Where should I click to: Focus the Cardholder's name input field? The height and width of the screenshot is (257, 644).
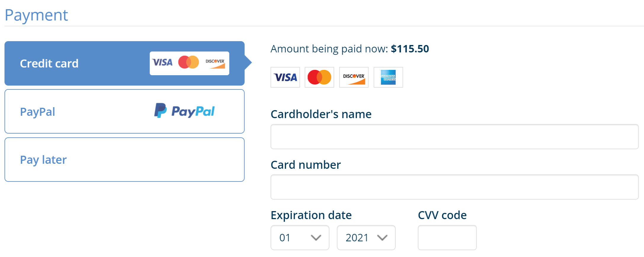click(454, 136)
